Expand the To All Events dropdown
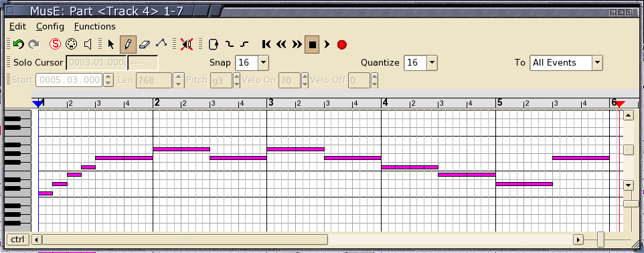Viewport: 644px width, 253px height. (x=598, y=63)
